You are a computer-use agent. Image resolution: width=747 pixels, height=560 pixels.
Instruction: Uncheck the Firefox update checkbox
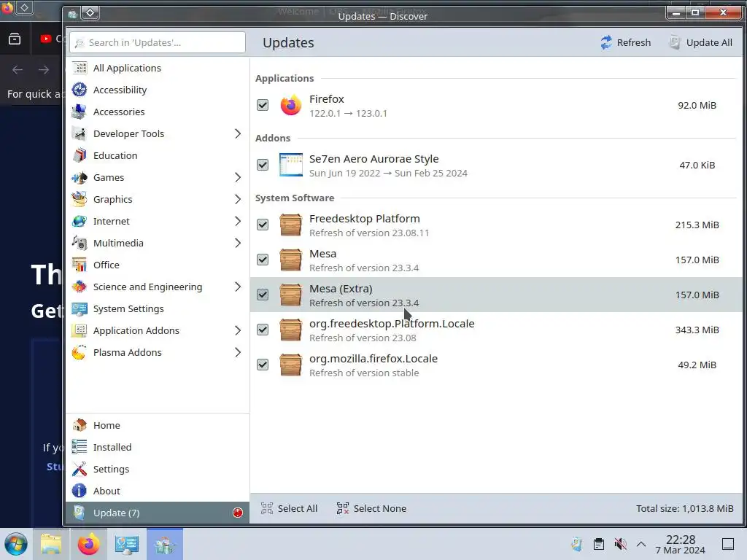click(263, 105)
